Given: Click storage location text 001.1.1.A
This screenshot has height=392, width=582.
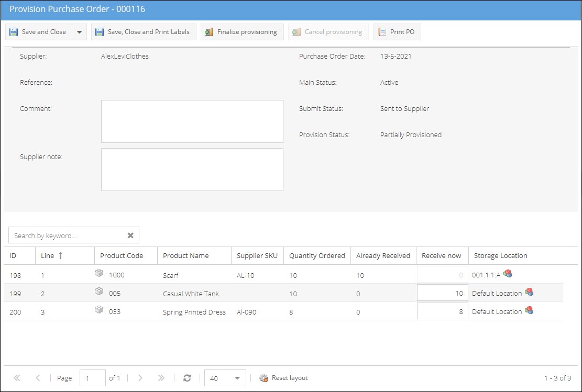Looking at the screenshot, I should point(486,275).
